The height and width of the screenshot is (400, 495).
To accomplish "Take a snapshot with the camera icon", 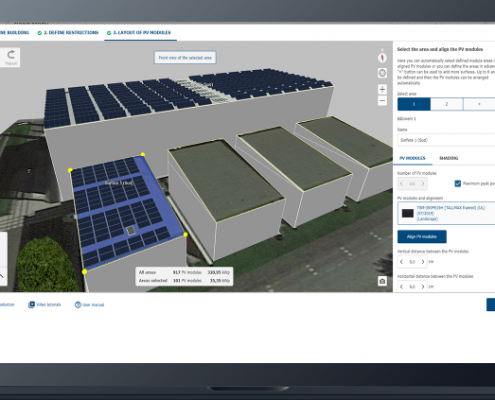I will tap(382, 281).
